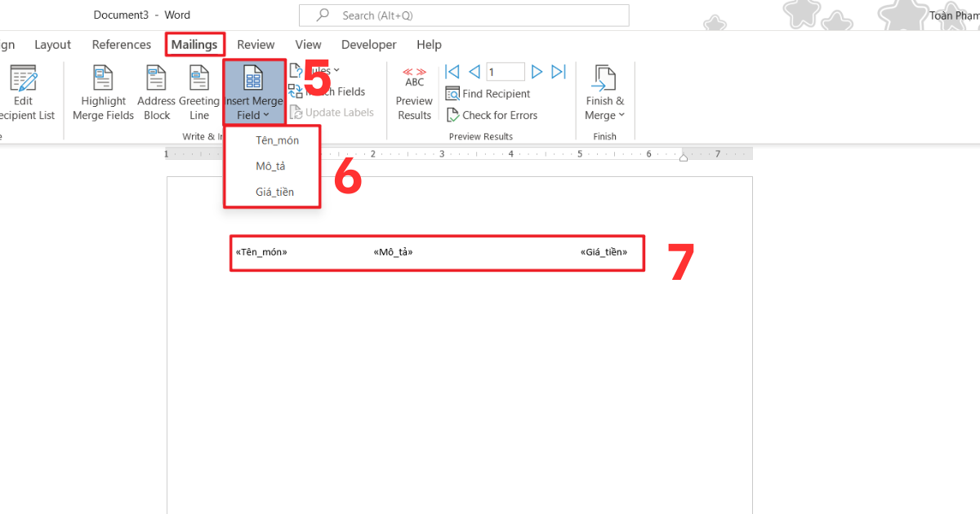Screen dimensions: 980x514
Task: Click the Toàn Phạm account name
Action: click(x=955, y=16)
